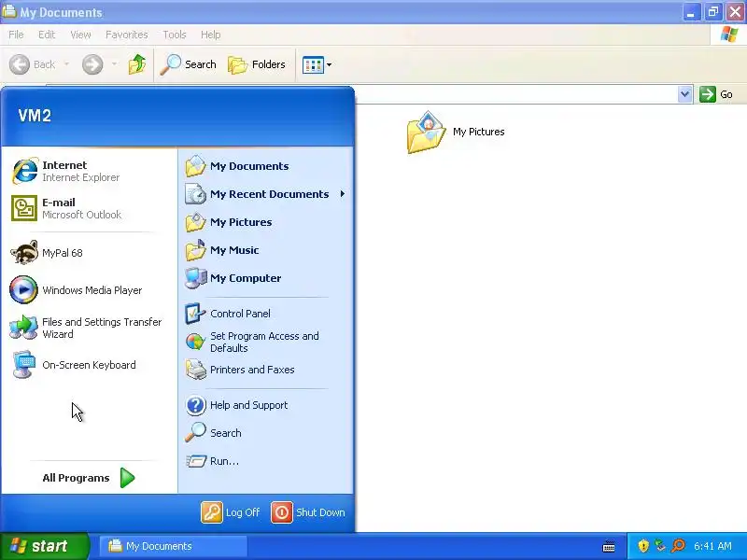Viewport: 747px width, 560px height.
Task: Open the File menu
Action: tap(16, 35)
